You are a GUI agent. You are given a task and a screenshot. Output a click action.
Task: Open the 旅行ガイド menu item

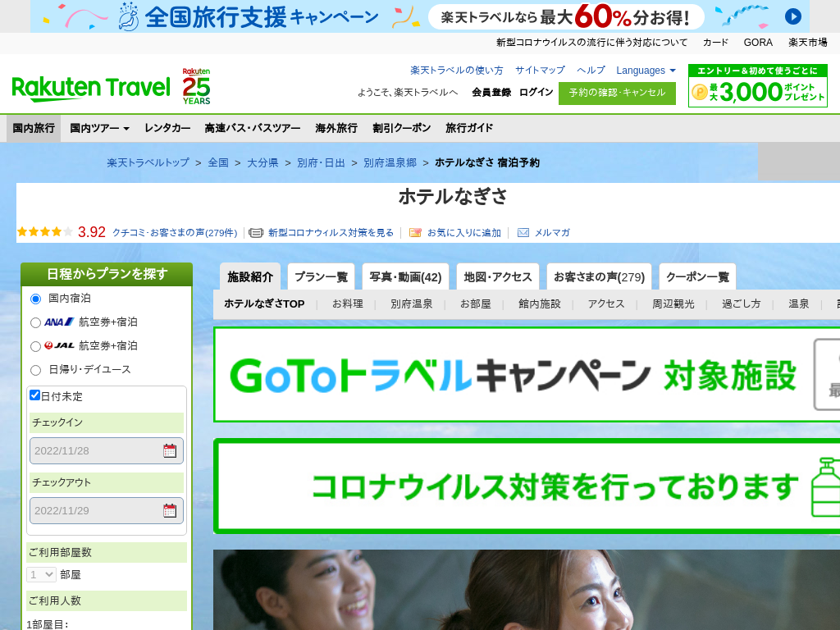(469, 128)
